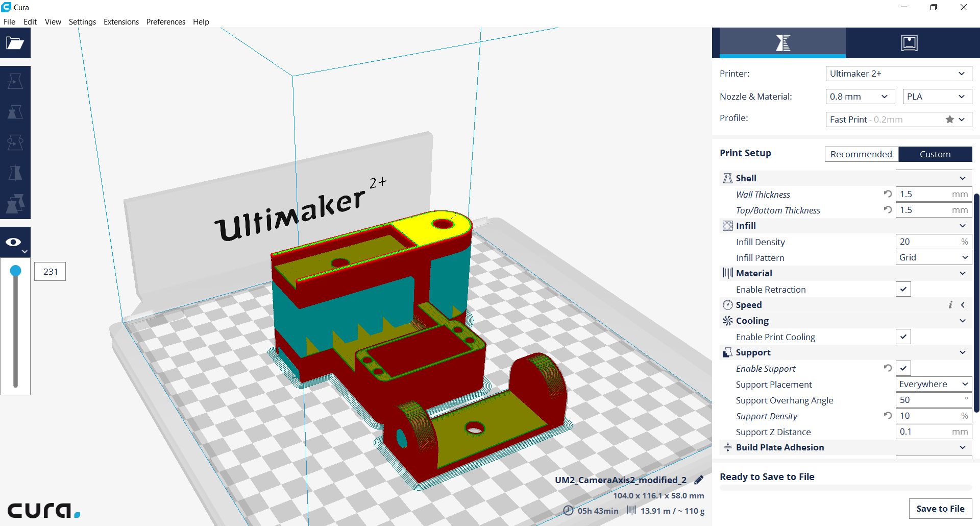Click the star icon in Profile field
The image size is (980, 526).
(950, 119)
